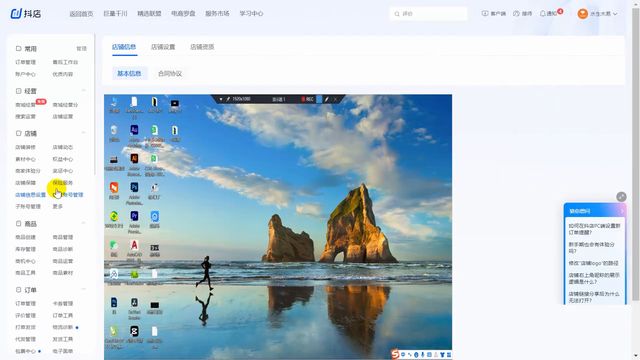Open recorder toolbar dropdown triangle

(221, 99)
